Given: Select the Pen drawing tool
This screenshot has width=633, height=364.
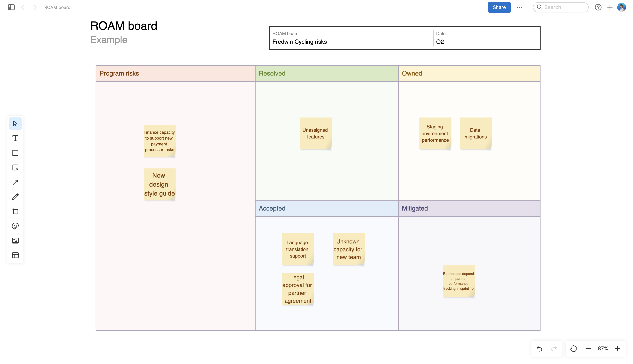Looking at the screenshot, I should pyautogui.click(x=15, y=197).
